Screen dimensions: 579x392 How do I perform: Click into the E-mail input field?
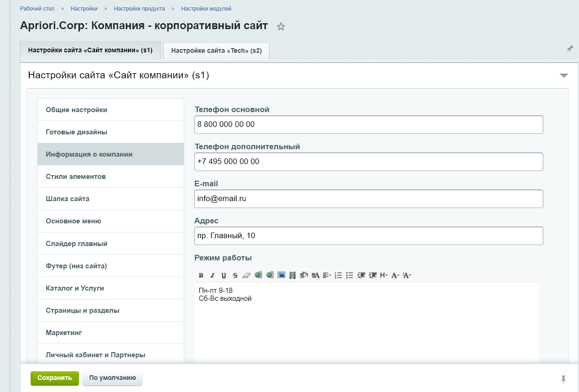tap(368, 199)
